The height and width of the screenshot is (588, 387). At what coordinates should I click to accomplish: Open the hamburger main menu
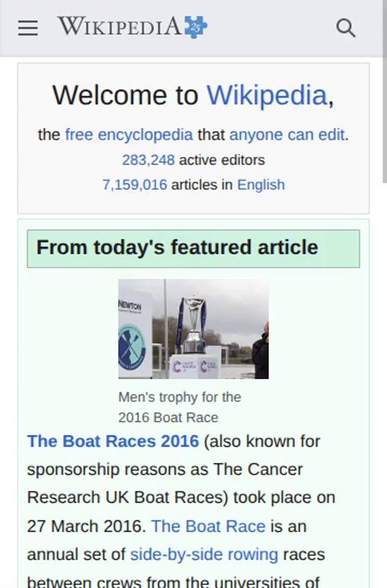point(28,28)
